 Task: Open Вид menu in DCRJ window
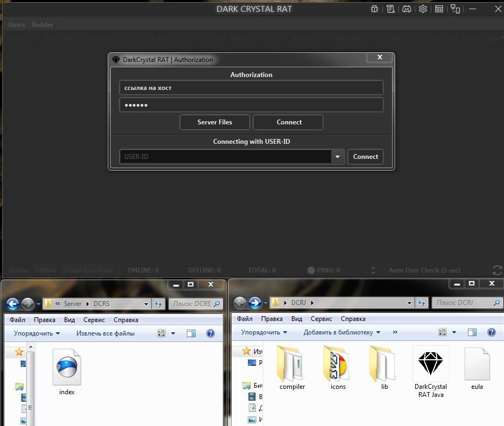click(297, 319)
